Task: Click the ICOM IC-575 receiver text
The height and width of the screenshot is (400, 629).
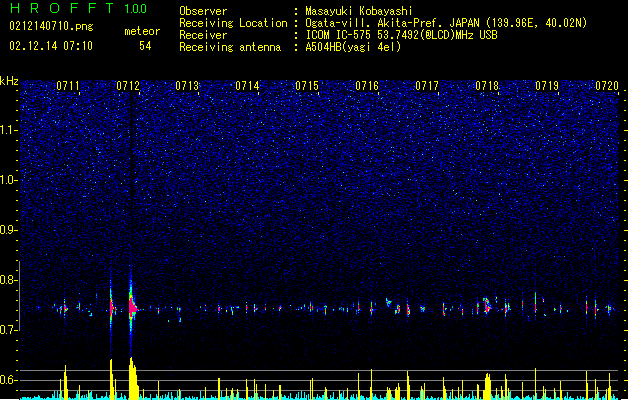Action: click(x=401, y=35)
